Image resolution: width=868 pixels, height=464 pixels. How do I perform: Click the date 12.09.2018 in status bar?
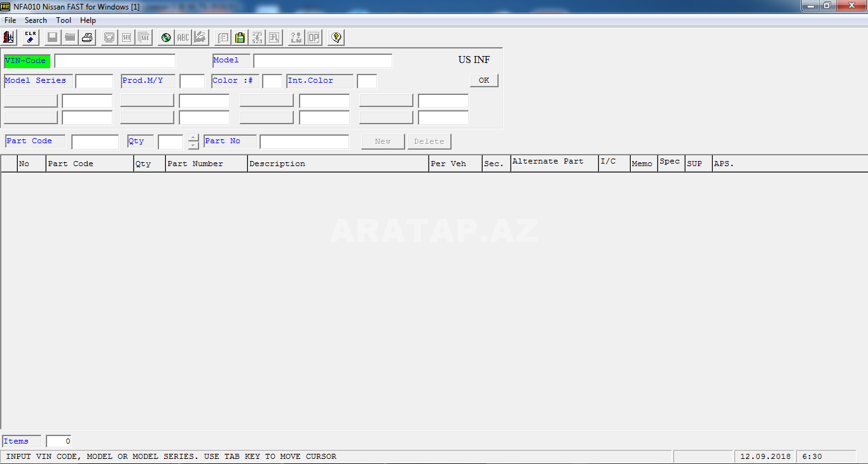(766, 456)
